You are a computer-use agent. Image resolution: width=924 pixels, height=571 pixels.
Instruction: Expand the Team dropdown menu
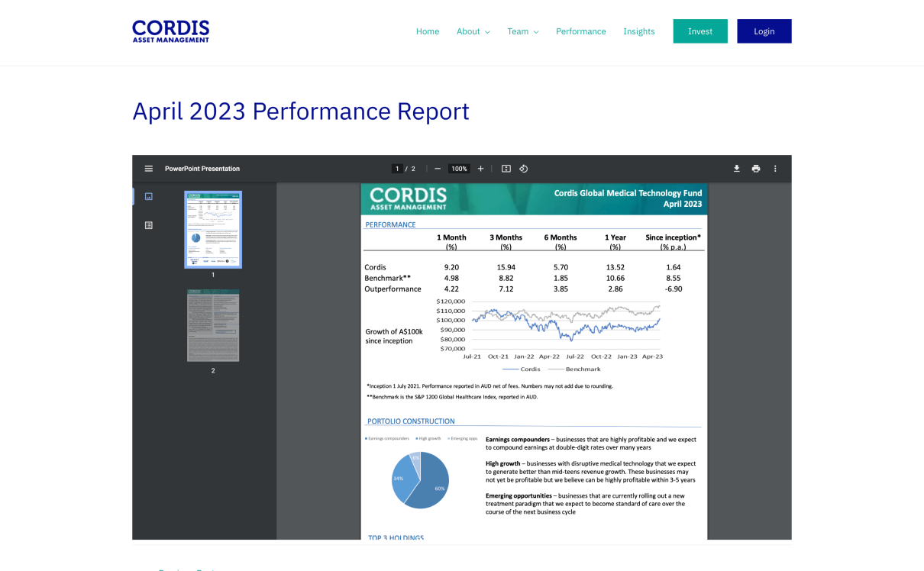click(x=522, y=31)
